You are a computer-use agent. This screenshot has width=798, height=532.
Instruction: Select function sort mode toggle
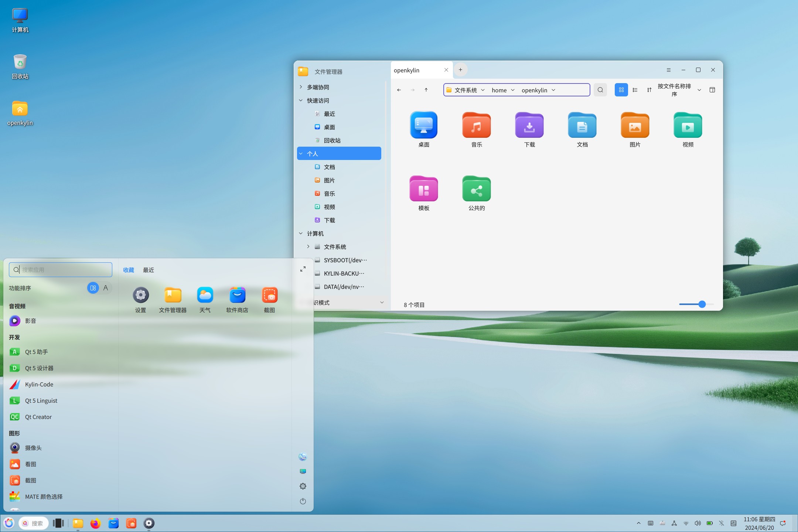point(93,288)
